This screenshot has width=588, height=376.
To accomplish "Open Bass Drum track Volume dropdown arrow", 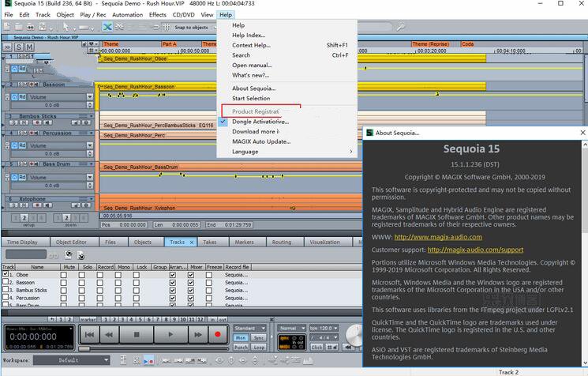I will coord(90,177).
